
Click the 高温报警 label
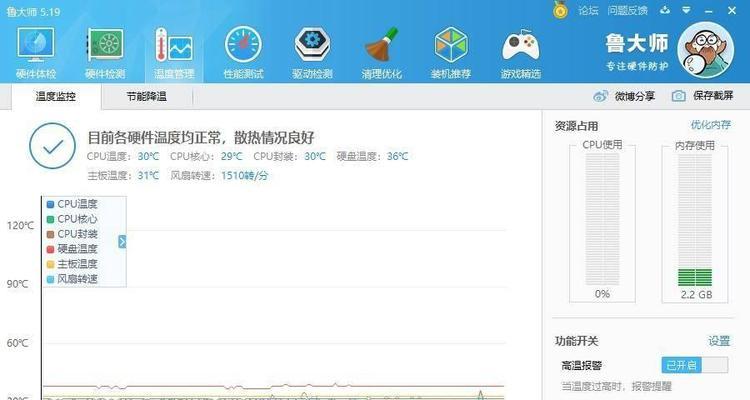[581, 366]
